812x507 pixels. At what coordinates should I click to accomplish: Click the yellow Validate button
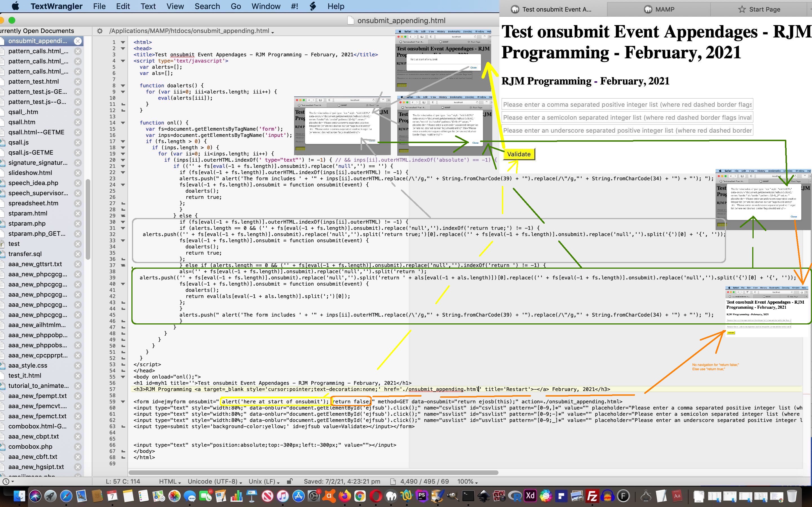click(x=518, y=154)
